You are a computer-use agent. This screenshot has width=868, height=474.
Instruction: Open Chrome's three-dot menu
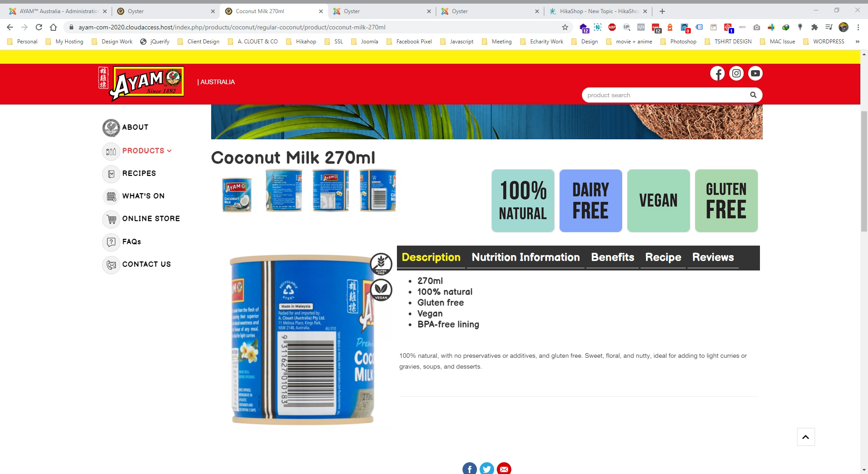point(858,27)
